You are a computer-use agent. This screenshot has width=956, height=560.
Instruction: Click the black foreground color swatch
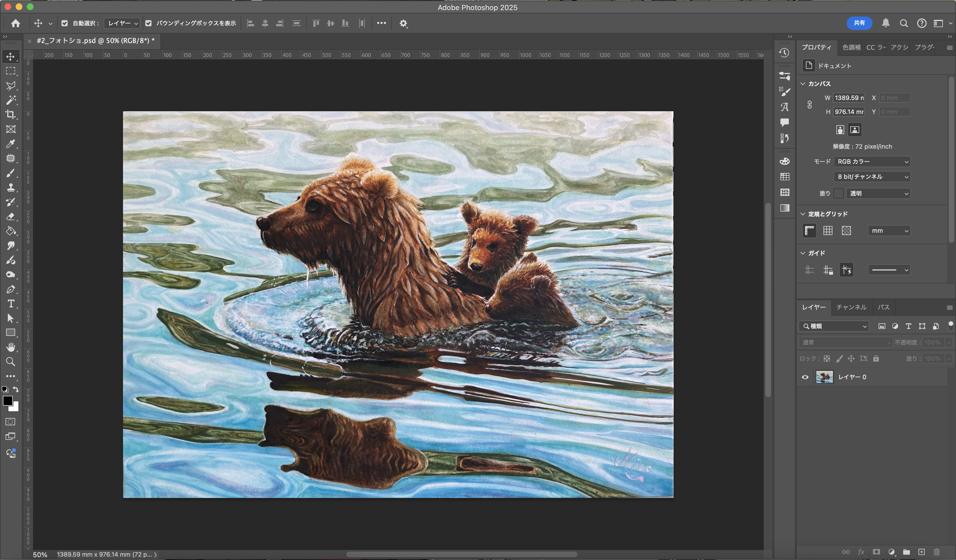pyautogui.click(x=8, y=400)
